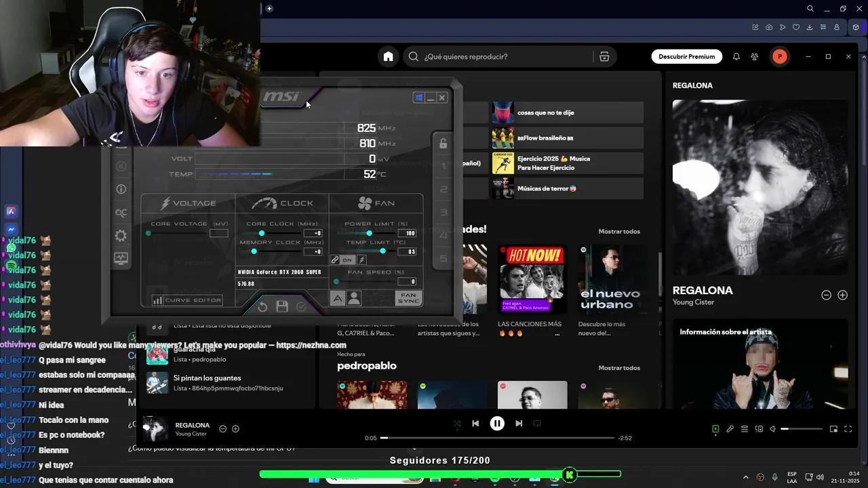868x488 pixels.
Task: Open Spotify miniplayer icon
Action: click(833, 429)
